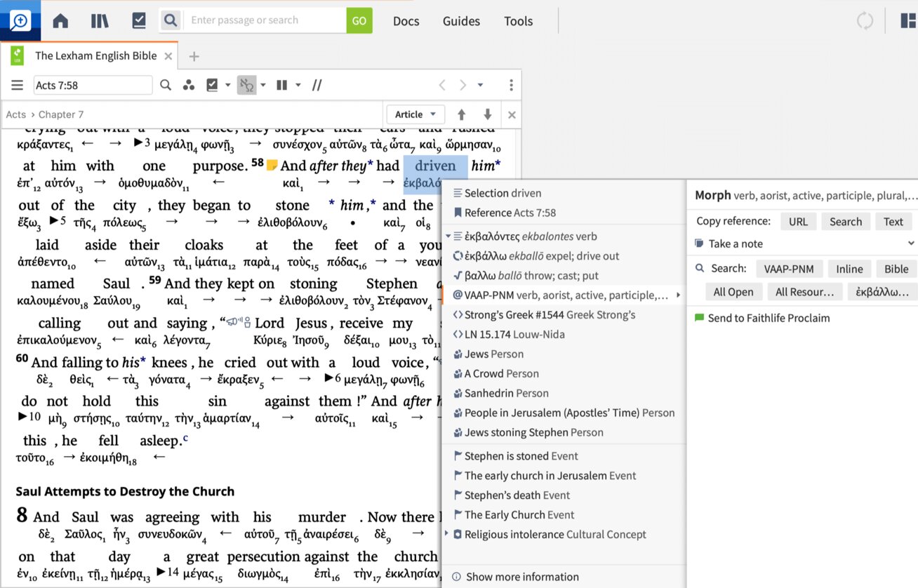Open the Layouts icon at top right
Viewport: 918px width, 588px height.
[x=908, y=21]
